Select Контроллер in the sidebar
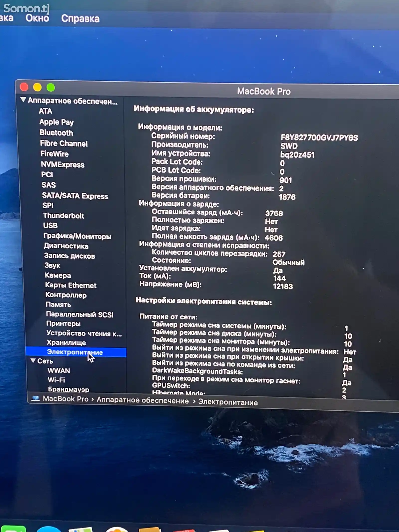The image size is (399, 532). click(66, 295)
